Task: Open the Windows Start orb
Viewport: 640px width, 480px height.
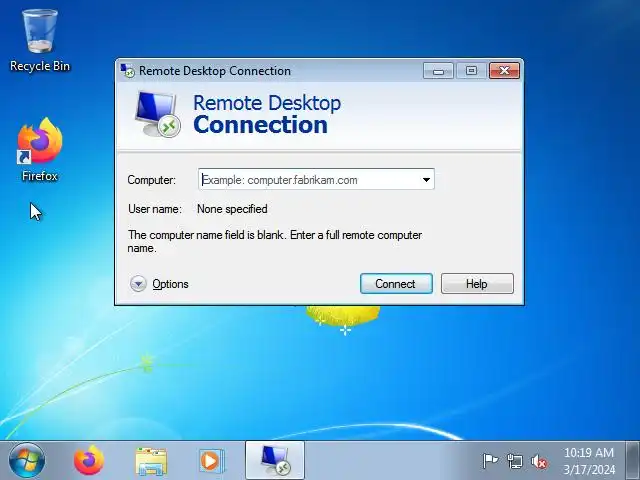Action: pos(27,460)
